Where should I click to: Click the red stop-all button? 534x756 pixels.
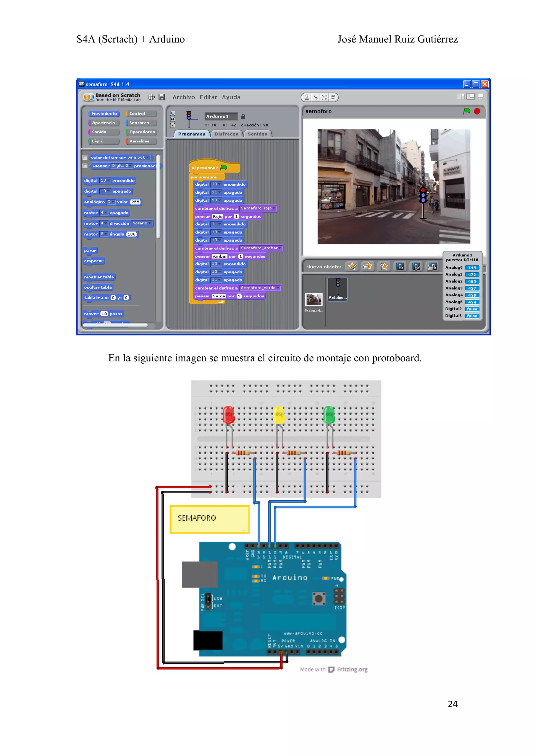coord(477,111)
